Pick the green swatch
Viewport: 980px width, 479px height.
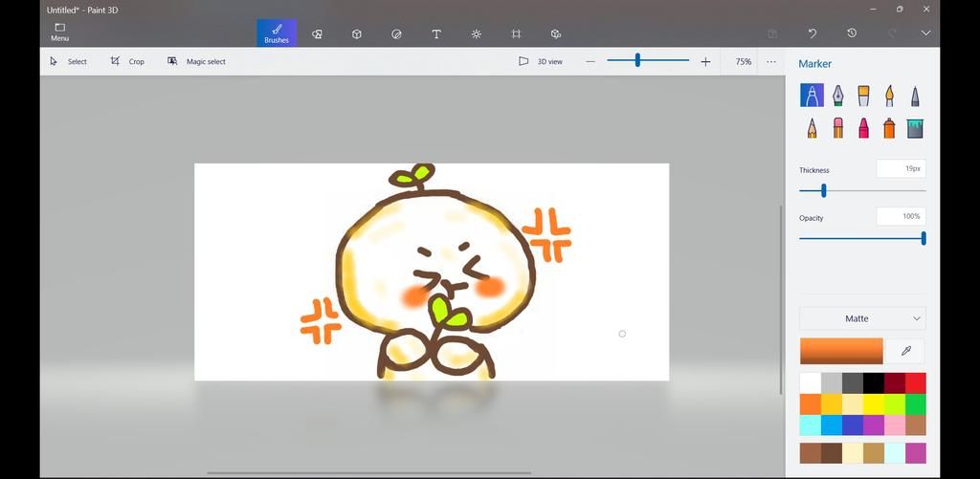coord(916,404)
